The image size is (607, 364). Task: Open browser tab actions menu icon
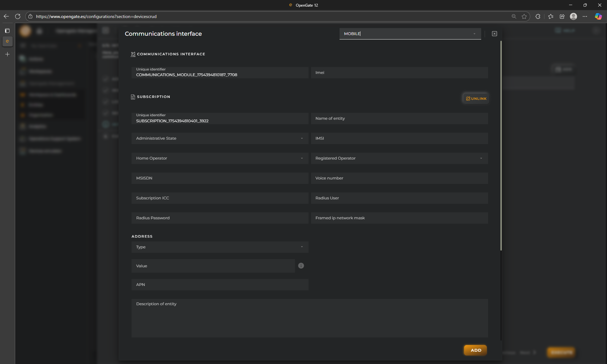tap(7, 31)
